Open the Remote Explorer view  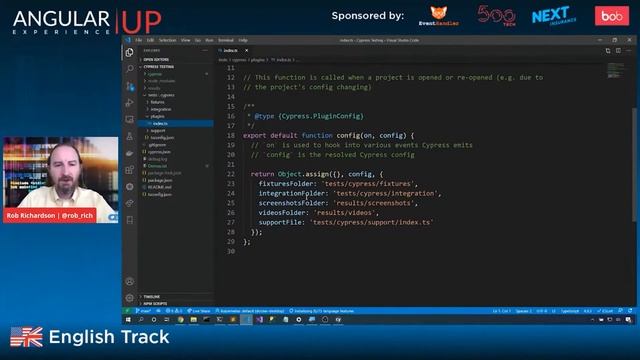click(130, 119)
